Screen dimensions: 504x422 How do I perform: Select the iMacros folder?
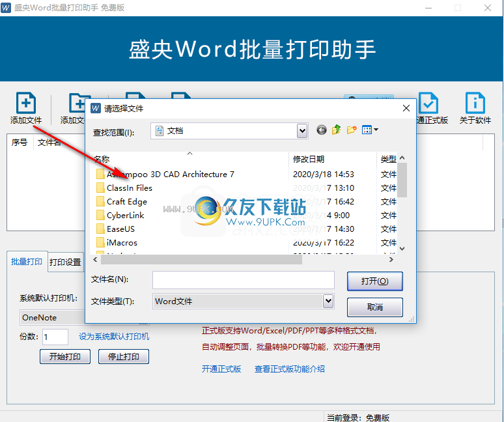click(x=122, y=243)
